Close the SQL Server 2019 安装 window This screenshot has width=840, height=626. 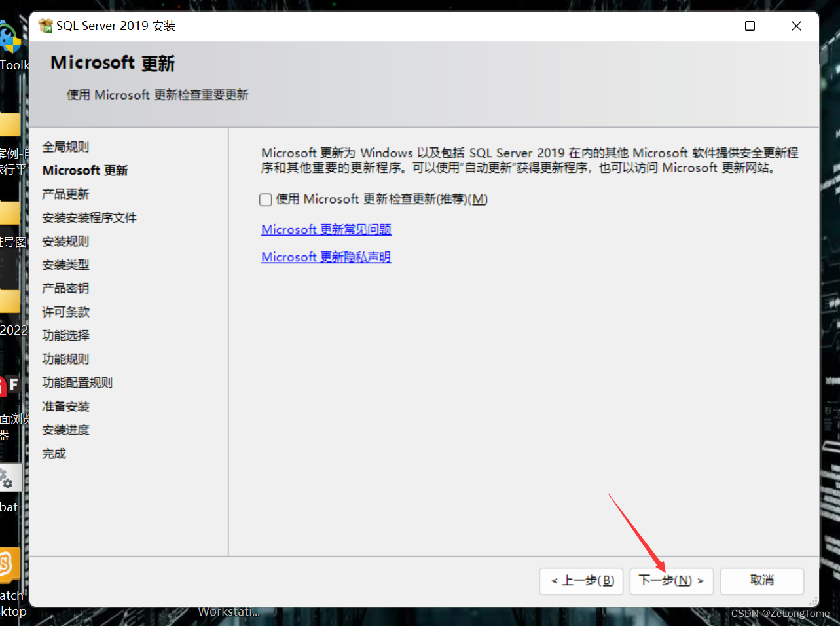coord(796,26)
